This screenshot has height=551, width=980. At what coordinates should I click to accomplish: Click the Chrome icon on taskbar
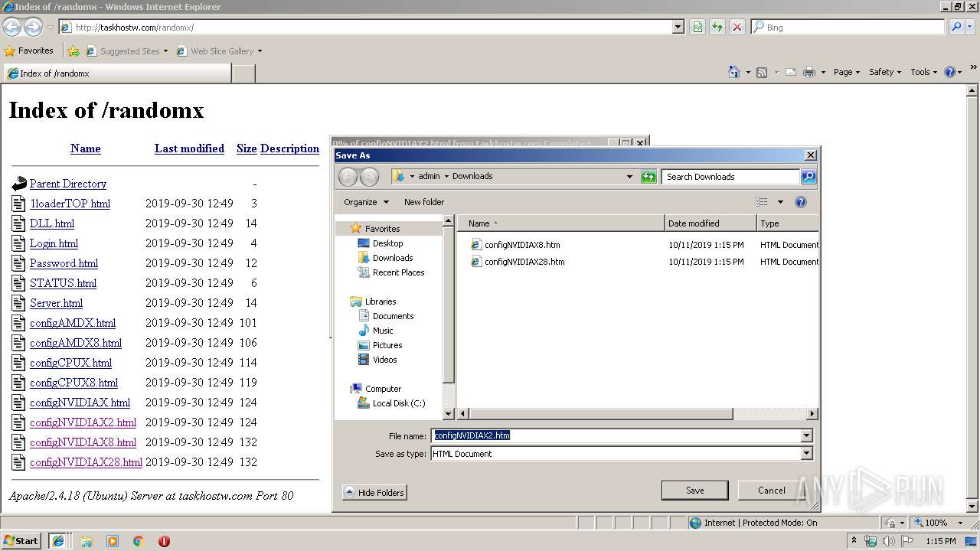point(139,541)
